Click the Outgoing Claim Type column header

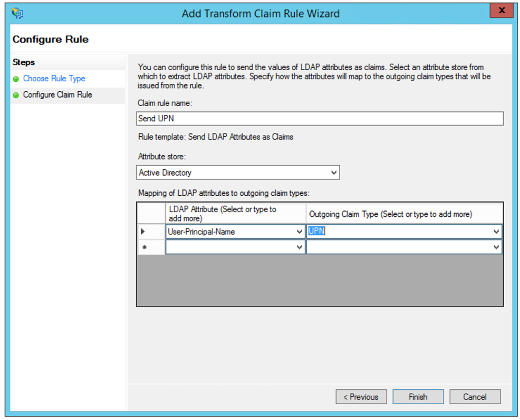[403, 214]
